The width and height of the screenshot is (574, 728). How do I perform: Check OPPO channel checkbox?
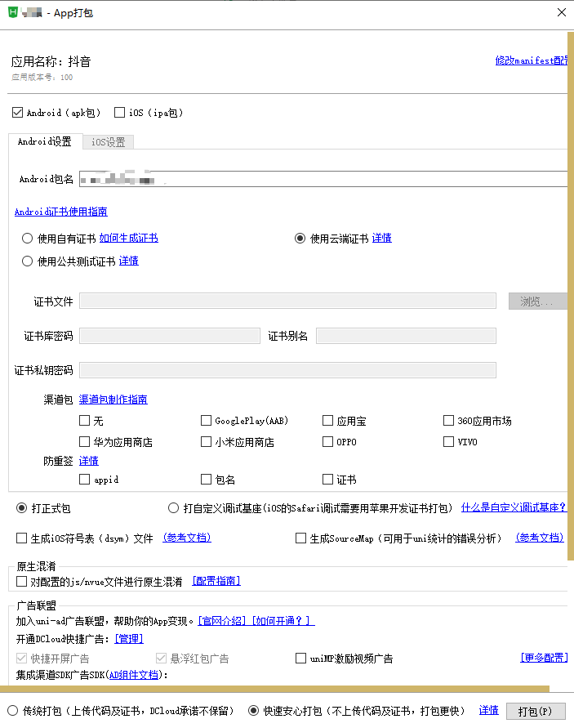327,441
